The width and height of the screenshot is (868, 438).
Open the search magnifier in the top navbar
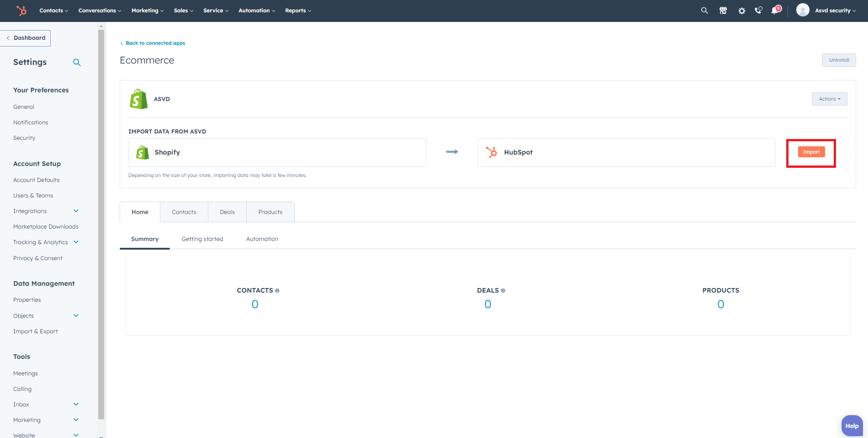click(704, 11)
